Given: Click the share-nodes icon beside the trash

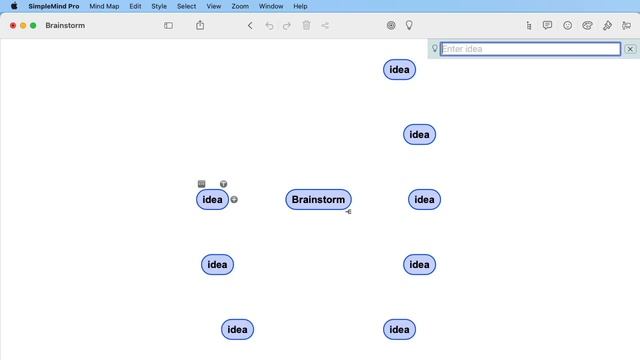Looking at the screenshot, I should [x=325, y=25].
